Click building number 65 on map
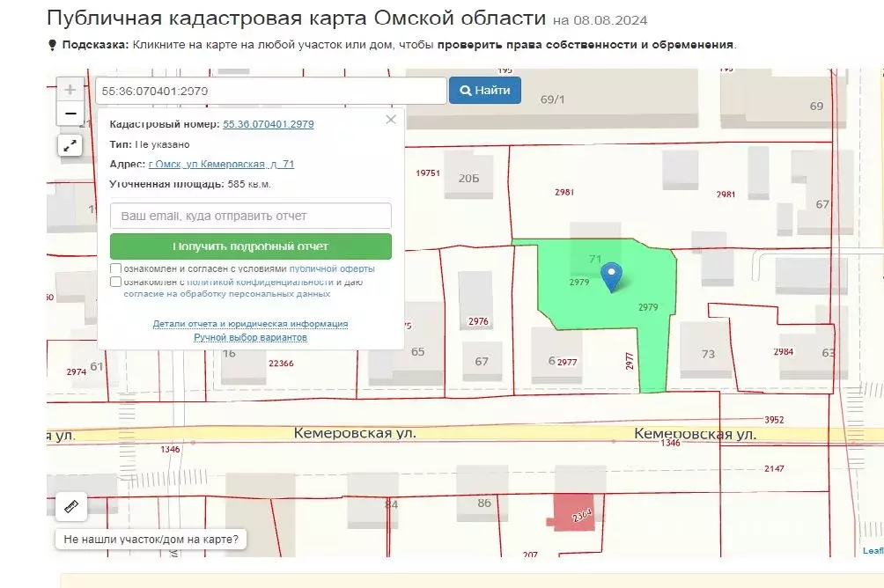This screenshot has width=884, height=588. click(417, 352)
